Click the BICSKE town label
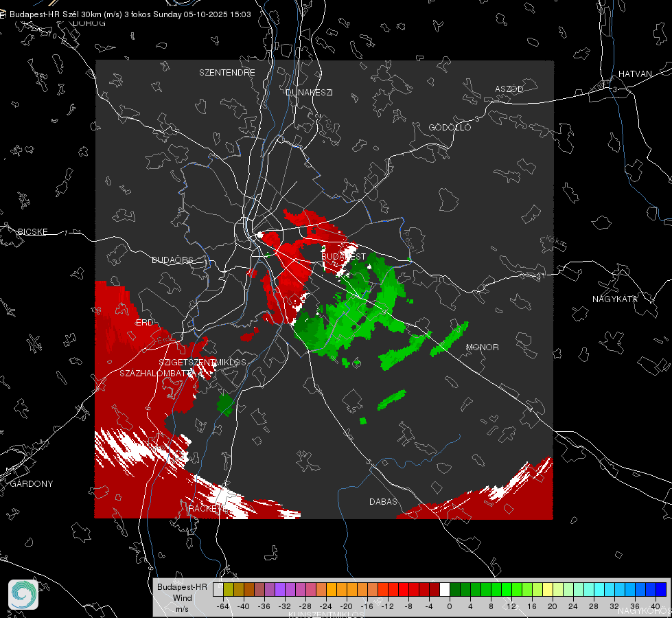 tap(32, 231)
